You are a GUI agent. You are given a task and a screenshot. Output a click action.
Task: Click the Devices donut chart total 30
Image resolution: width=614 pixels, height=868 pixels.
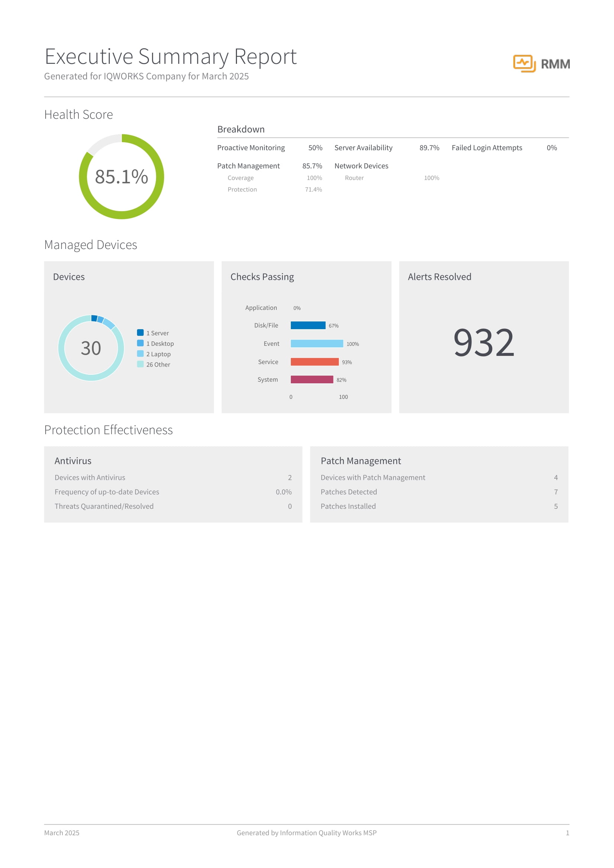coord(91,348)
